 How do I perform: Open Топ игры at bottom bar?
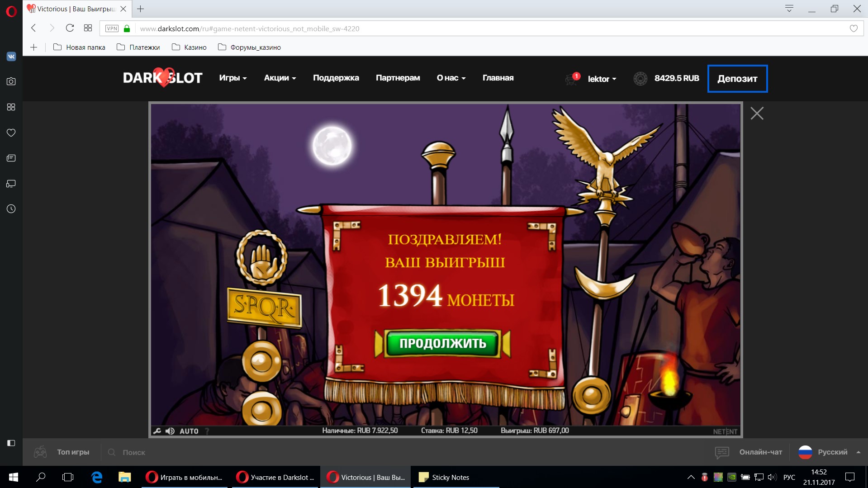(62, 452)
